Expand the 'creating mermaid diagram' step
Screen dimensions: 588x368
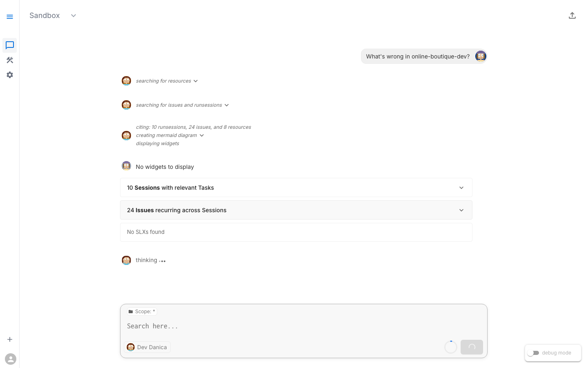pyautogui.click(x=201, y=135)
